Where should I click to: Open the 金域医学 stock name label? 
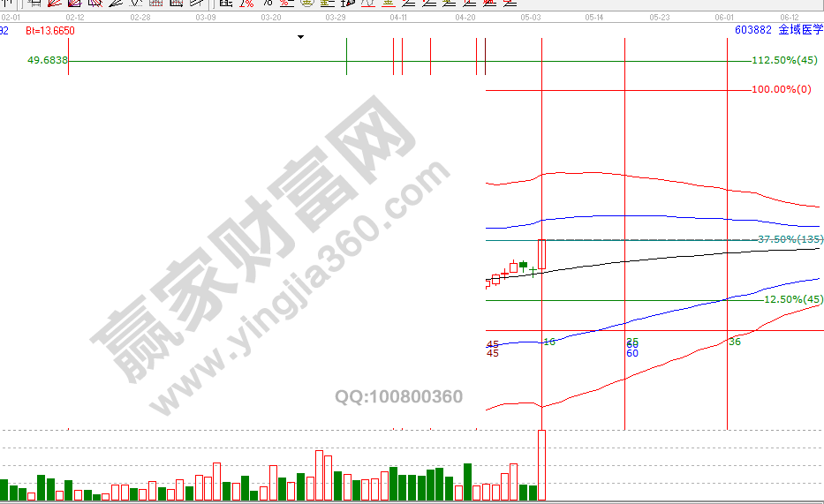click(799, 30)
